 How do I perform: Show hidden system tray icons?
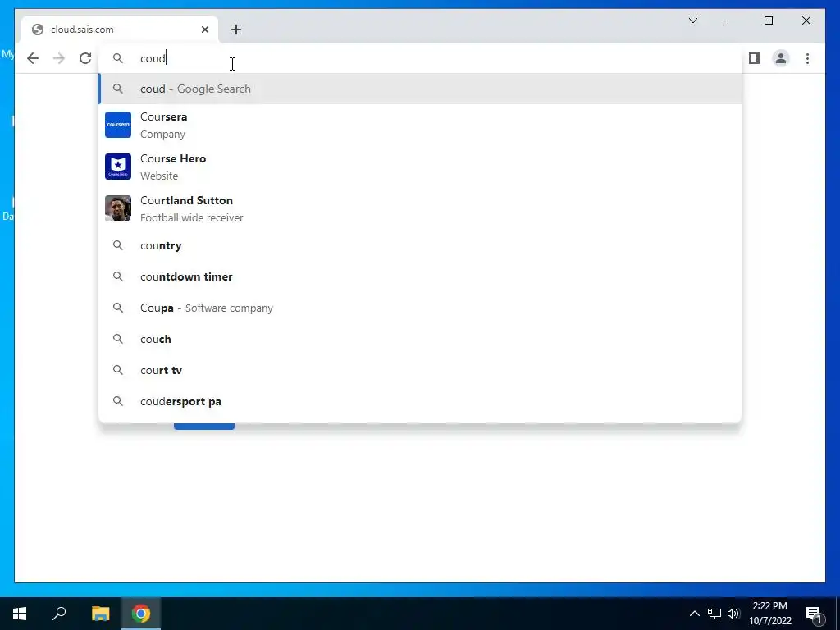tap(694, 614)
